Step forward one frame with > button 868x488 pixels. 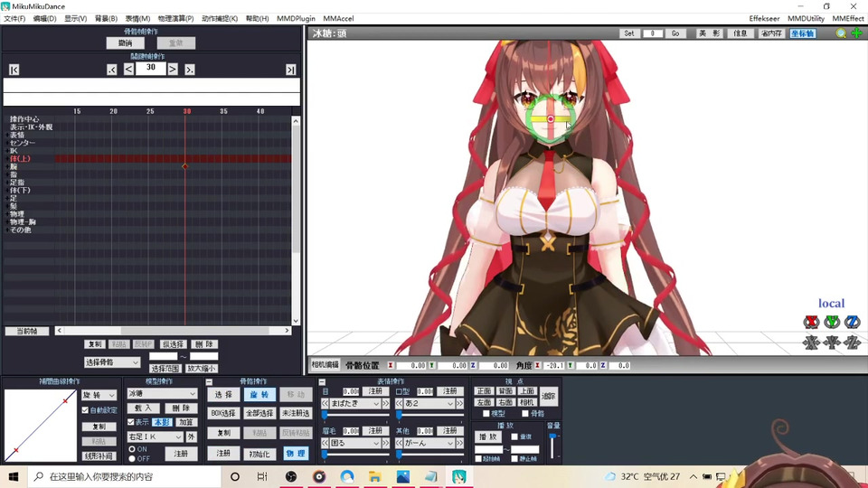click(x=173, y=70)
